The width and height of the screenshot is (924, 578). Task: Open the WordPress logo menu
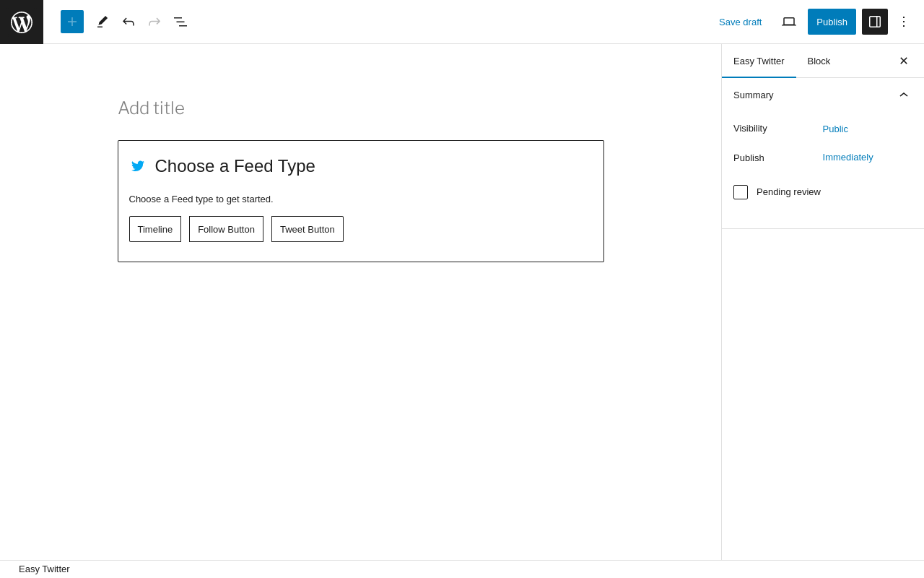click(x=22, y=22)
